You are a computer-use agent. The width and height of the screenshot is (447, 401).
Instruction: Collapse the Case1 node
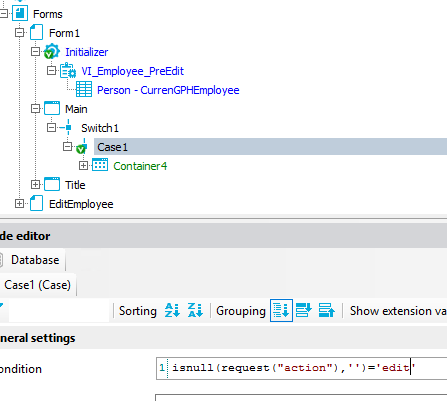pos(67,147)
